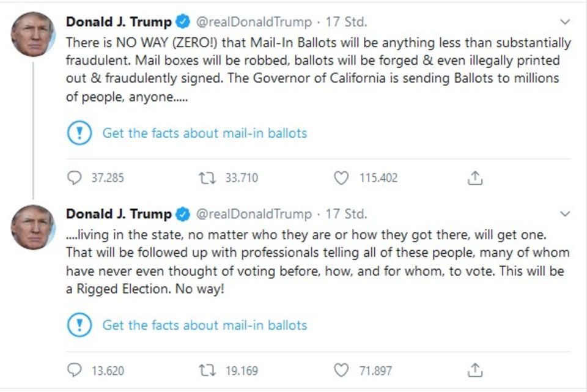Viewport: 587px width, 392px height.
Task: Share the first tweet using the upload icon
Action: point(475,178)
